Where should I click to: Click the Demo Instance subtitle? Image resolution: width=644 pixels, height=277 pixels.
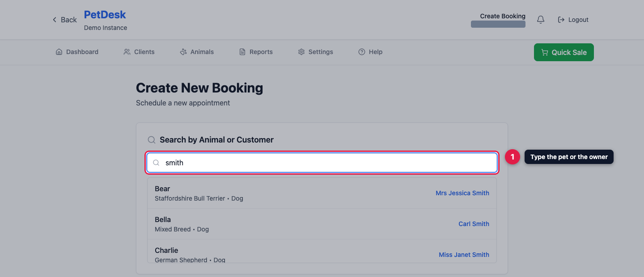[x=106, y=28]
